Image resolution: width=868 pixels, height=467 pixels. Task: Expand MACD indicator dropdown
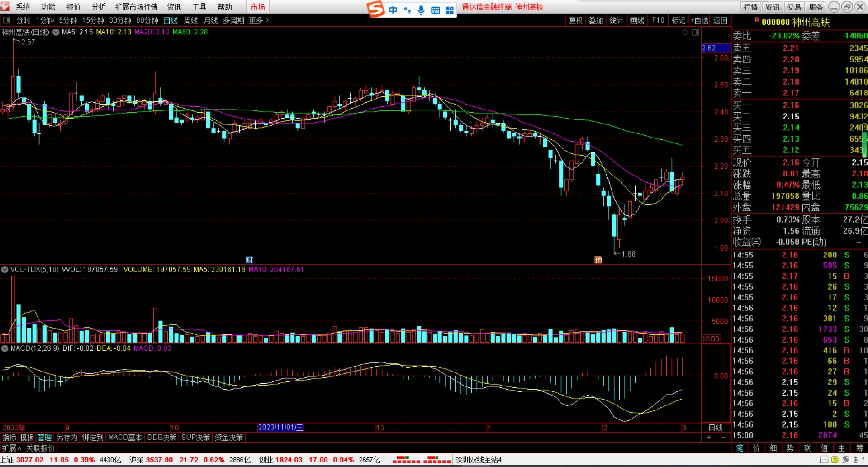5,348
